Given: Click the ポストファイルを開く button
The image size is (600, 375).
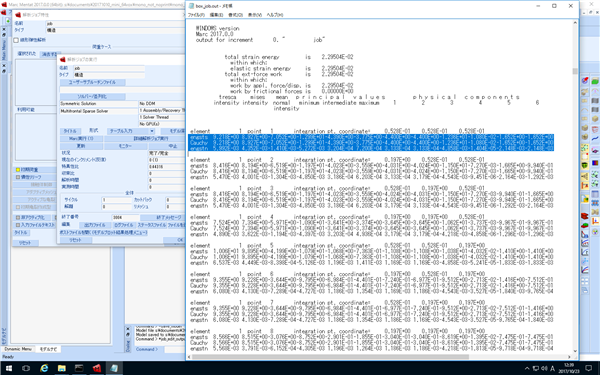Looking at the screenshot, I should (x=103, y=232).
